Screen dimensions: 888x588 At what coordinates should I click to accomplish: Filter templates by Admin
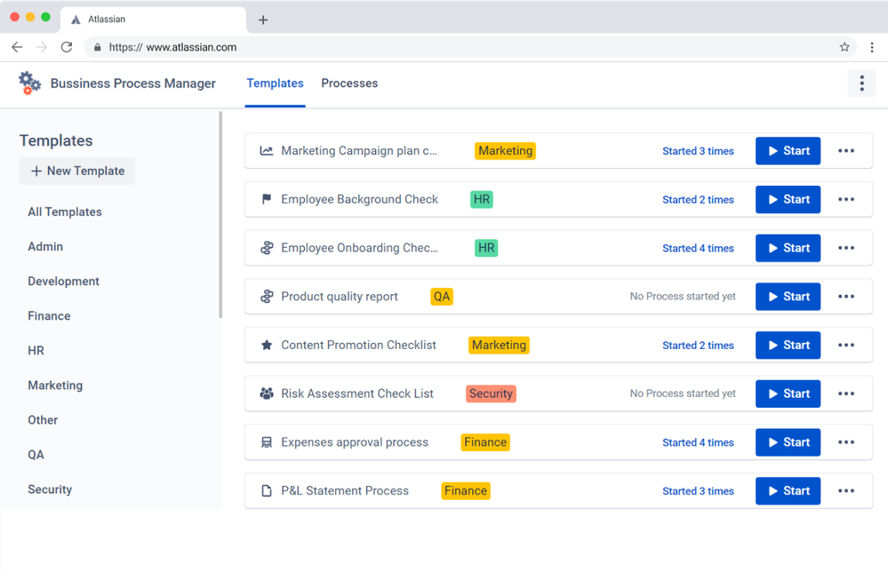coord(45,247)
